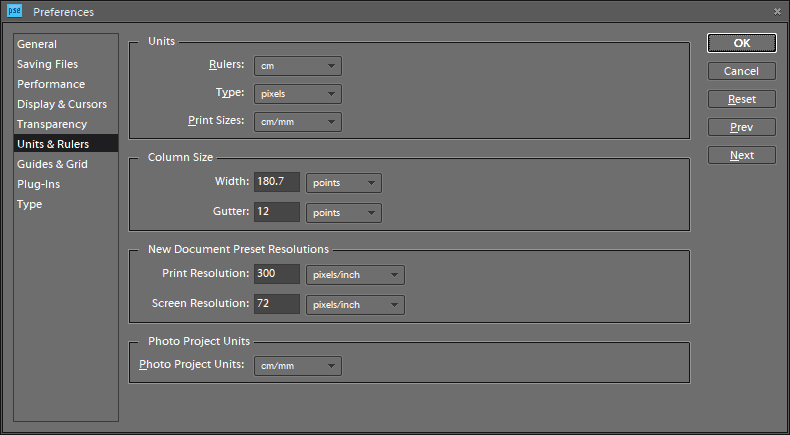Open Photo Project Units dropdown
Image resolution: width=790 pixels, height=435 pixels.
tap(298, 366)
